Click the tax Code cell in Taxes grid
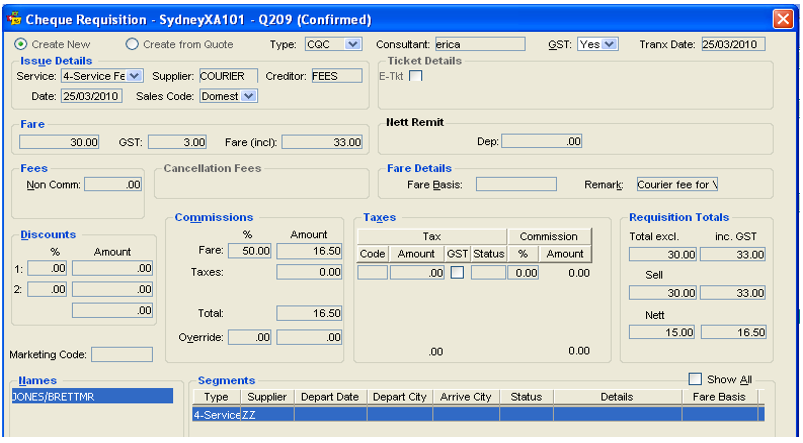The width and height of the screenshot is (803, 443). coord(372,272)
